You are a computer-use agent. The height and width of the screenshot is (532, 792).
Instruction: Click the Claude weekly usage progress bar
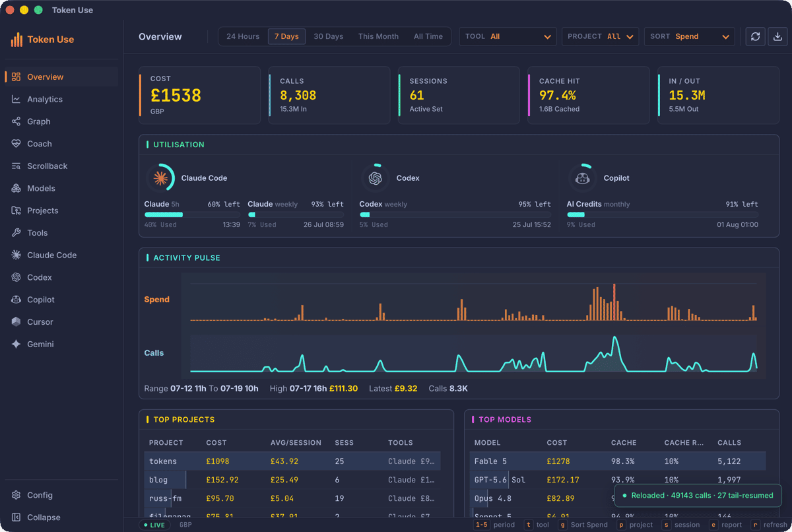click(x=296, y=215)
